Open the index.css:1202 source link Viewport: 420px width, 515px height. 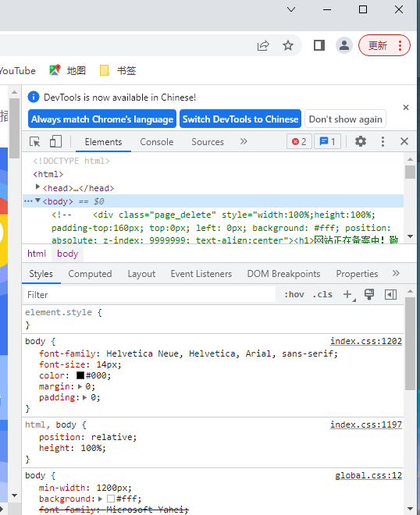tap(366, 341)
